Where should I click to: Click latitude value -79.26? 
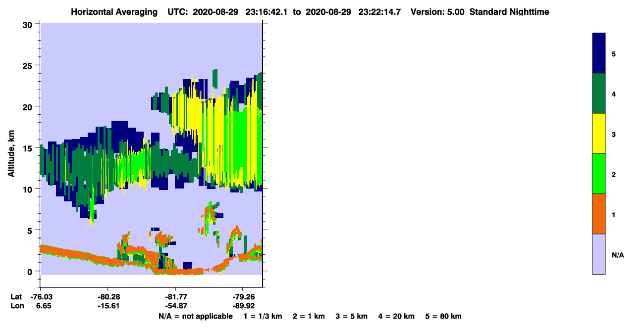(x=243, y=297)
